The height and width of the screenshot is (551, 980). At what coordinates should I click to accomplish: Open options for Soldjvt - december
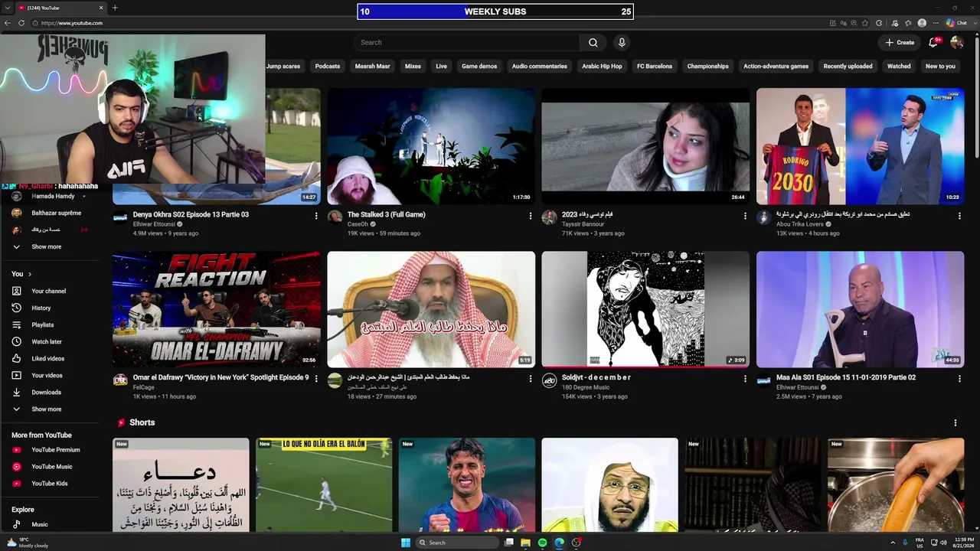tap(745, 379)
